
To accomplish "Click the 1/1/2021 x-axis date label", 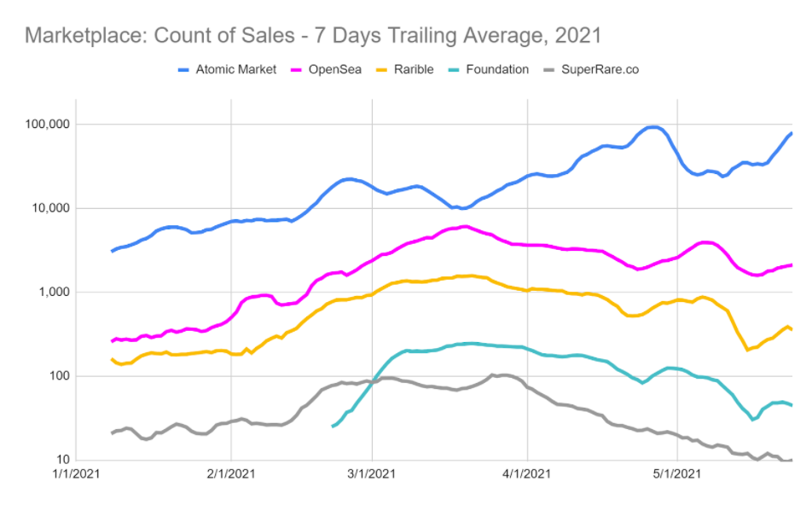I will 76,473.
